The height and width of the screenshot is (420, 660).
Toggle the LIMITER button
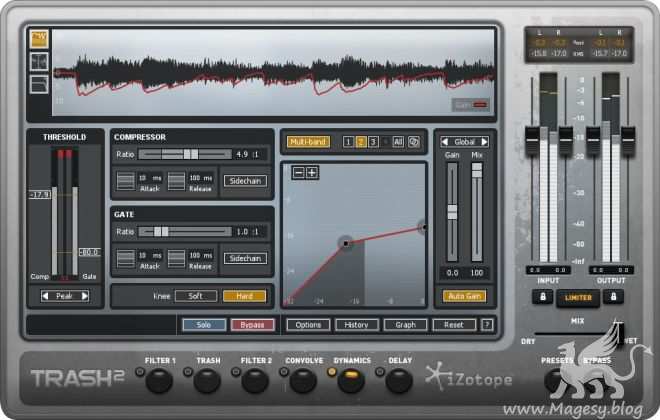tap(578, 298)
